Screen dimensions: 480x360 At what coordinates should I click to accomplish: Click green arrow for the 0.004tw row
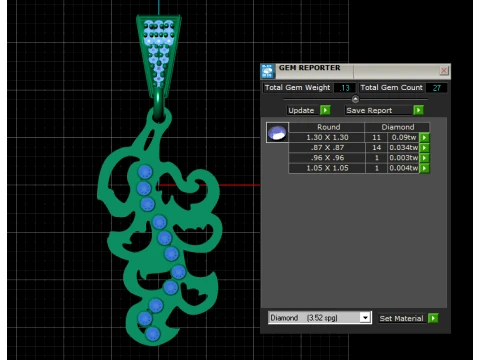click(424, 168)
